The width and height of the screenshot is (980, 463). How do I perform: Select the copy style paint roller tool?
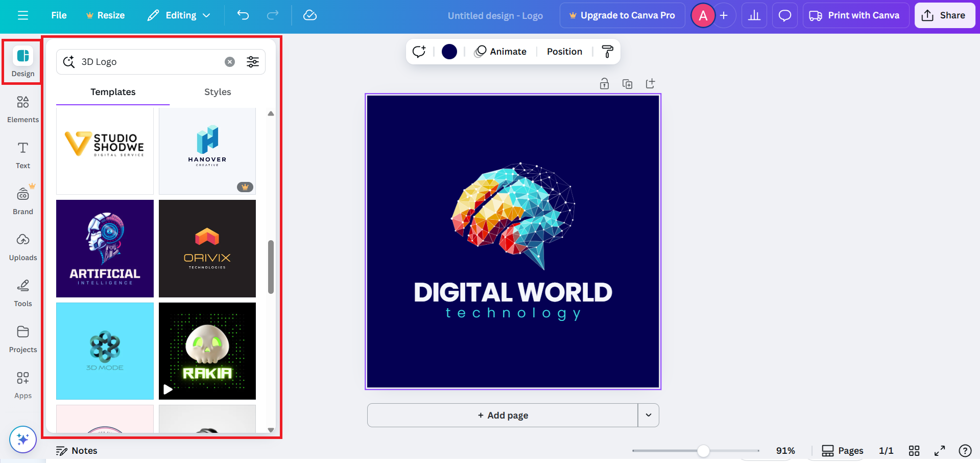[x=607, y=51]
